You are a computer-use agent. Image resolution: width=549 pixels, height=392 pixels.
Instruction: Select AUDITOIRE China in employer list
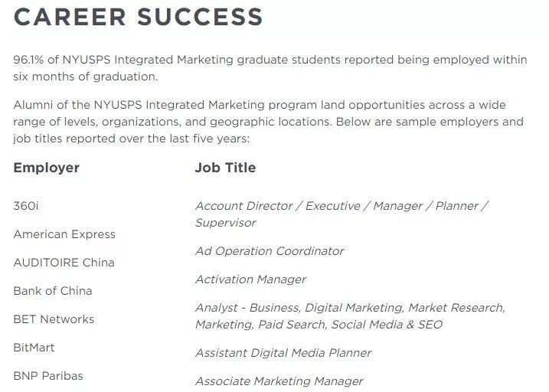[64, 263]
